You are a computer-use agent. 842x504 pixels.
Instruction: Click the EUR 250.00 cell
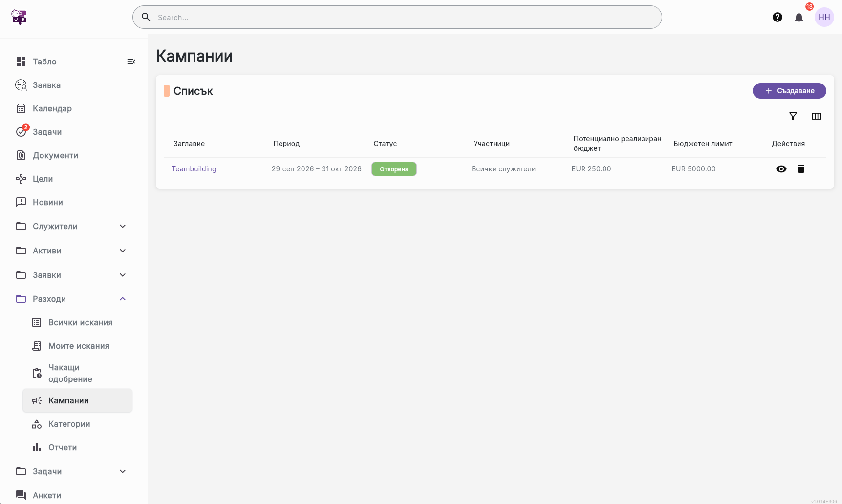[x=591, y=169]
